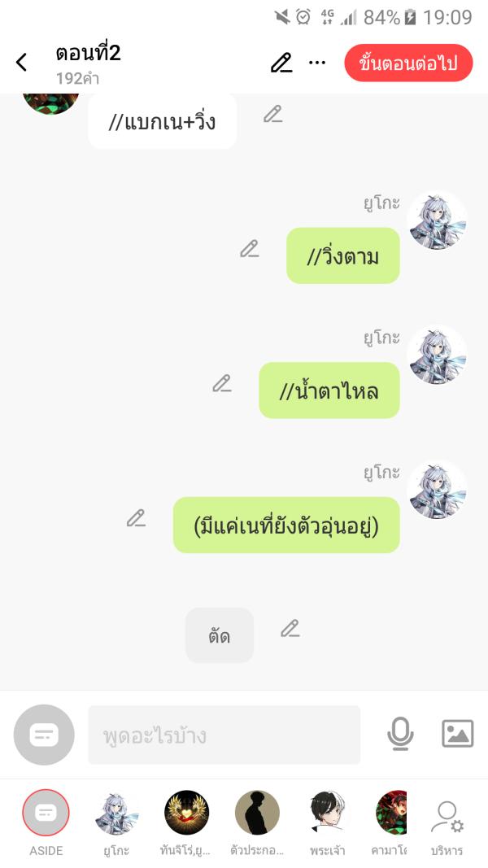
Task: Open the insert image icon
Action: (458, 734)
